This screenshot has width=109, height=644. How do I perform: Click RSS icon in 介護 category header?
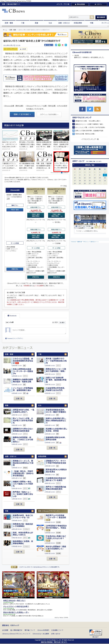point(66,354)
